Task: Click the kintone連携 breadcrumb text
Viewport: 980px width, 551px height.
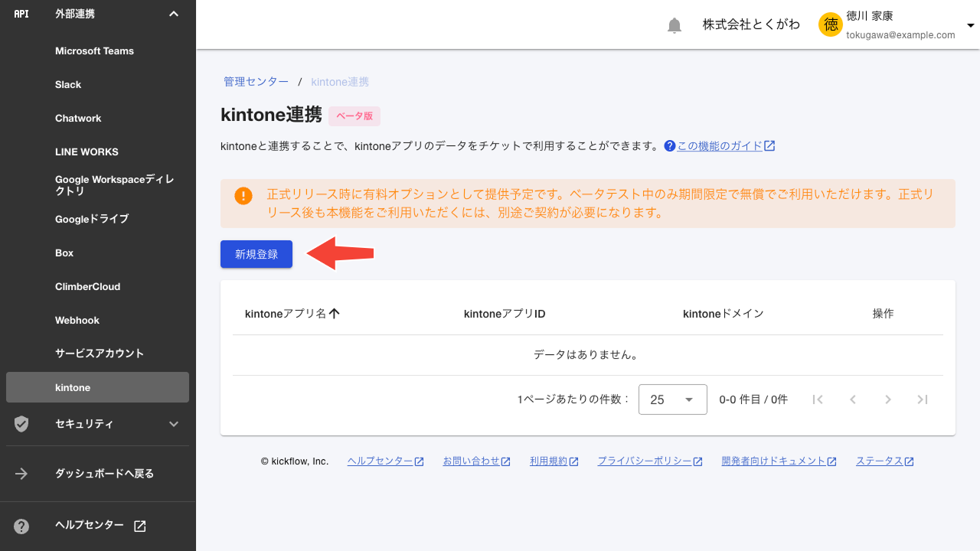Action: (340, 82)
